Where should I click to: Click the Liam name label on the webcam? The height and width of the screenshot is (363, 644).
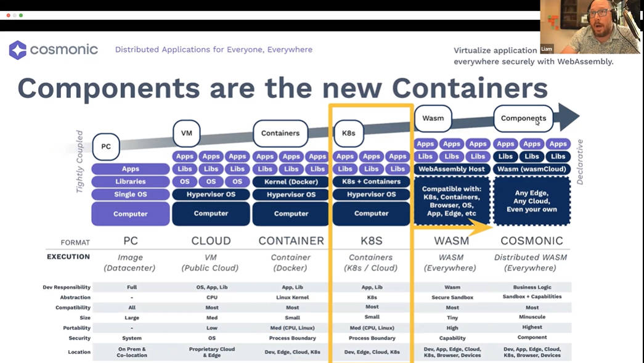[x=546, y=49]
